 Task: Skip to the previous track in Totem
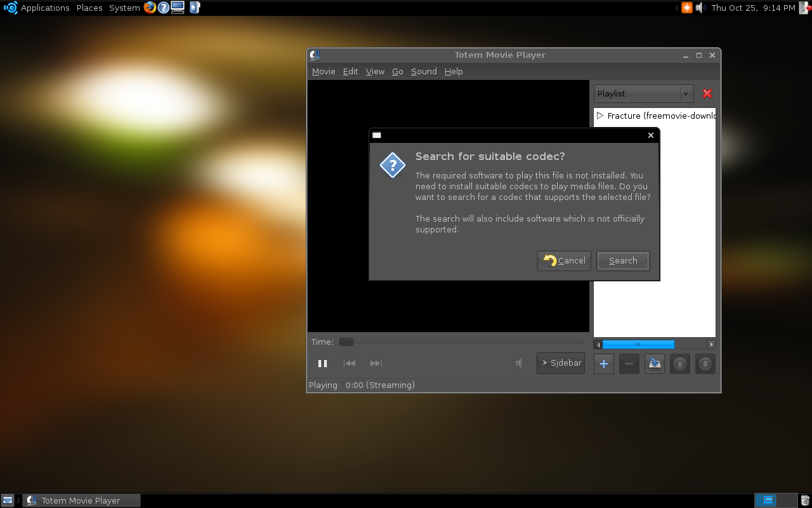[350, 363]
